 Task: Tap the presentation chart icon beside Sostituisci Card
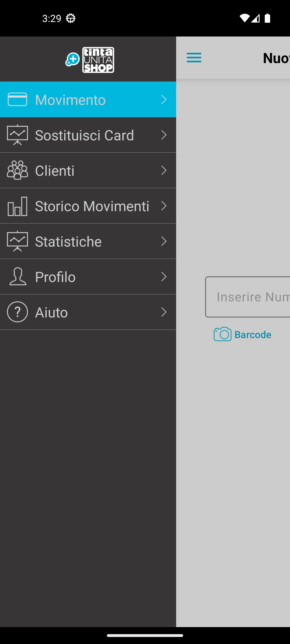coord(17,135)
